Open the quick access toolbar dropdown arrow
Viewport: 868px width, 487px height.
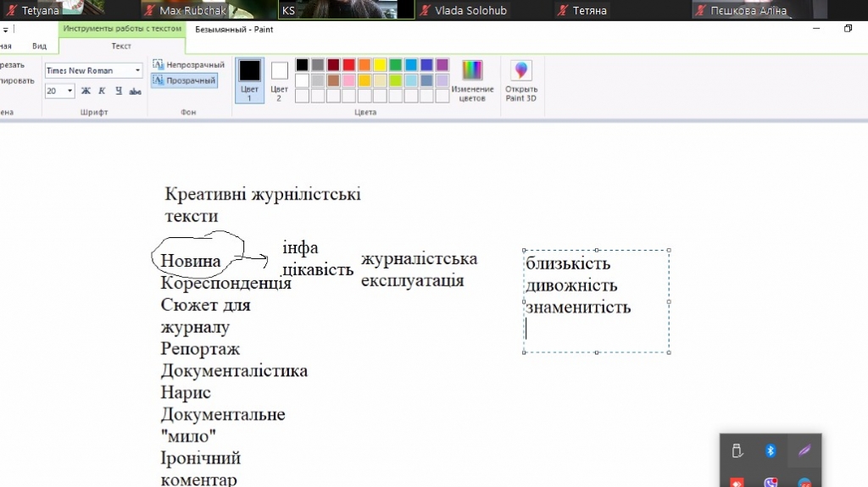[x=6, y=30]
